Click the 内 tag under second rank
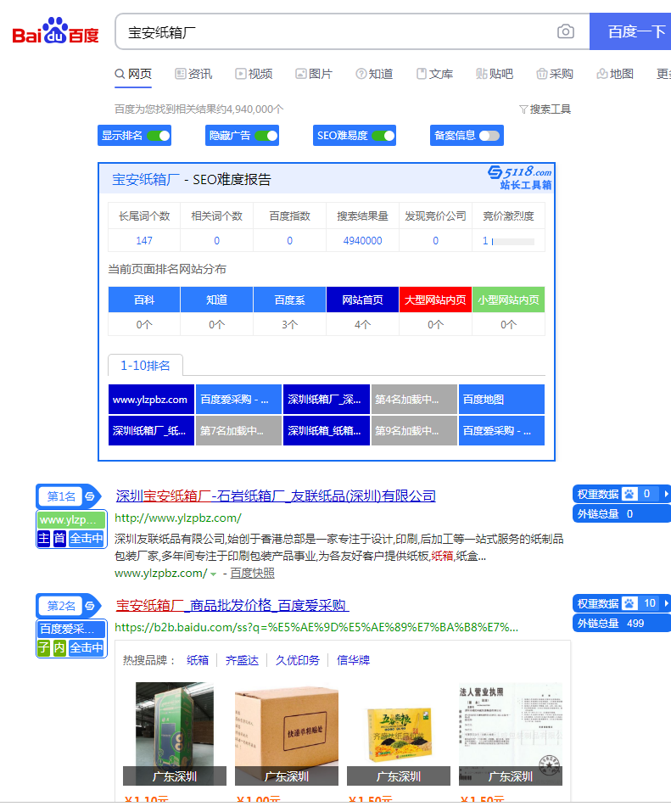Viewport: 671px width, 812px height. point(59,648)
